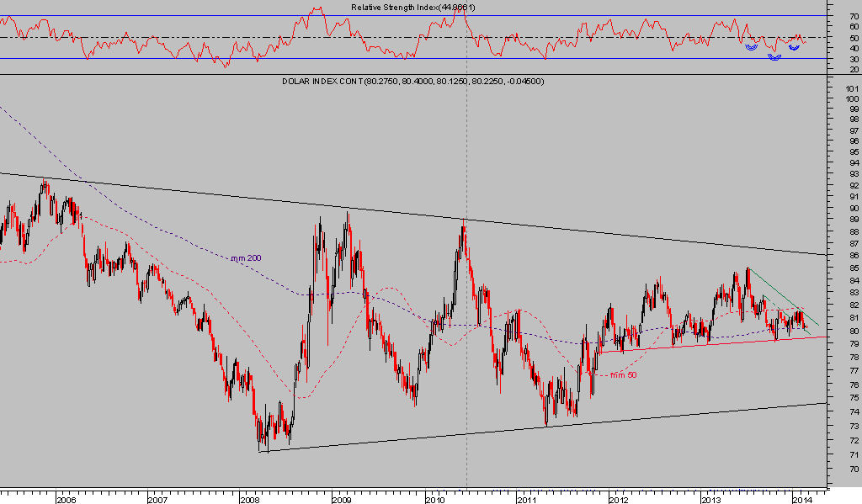The width and height of the screenshot is (862, 504).
Task: Click the leftmost blue arc marker on RSI
Action: click(x=750, y=47)
